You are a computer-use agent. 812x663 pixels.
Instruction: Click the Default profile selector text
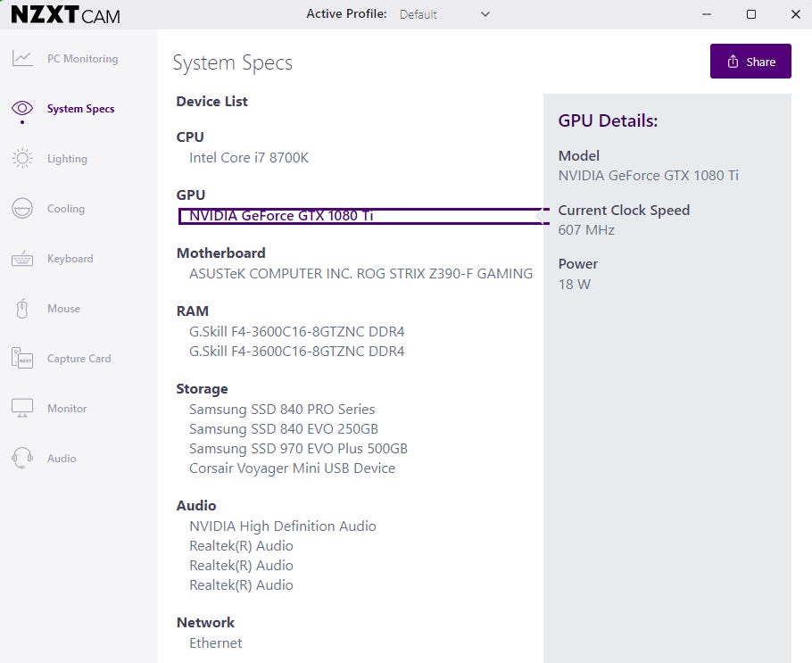(418, 14)
